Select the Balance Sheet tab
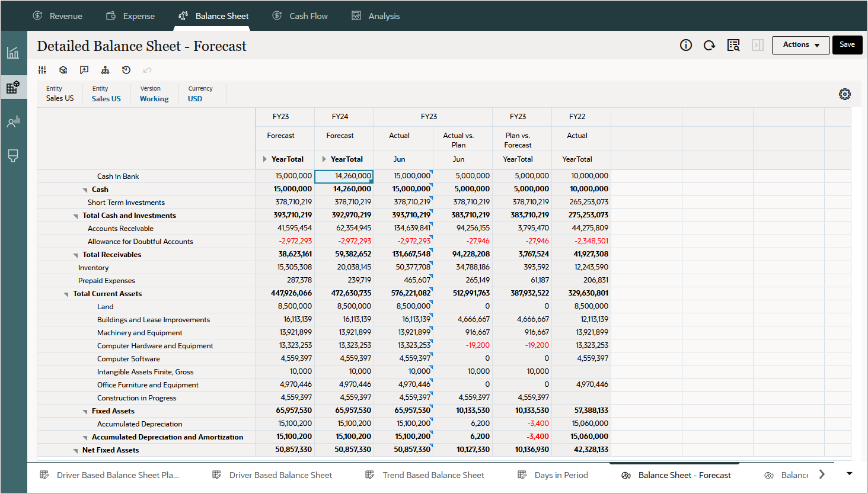 tap(213, 16)
